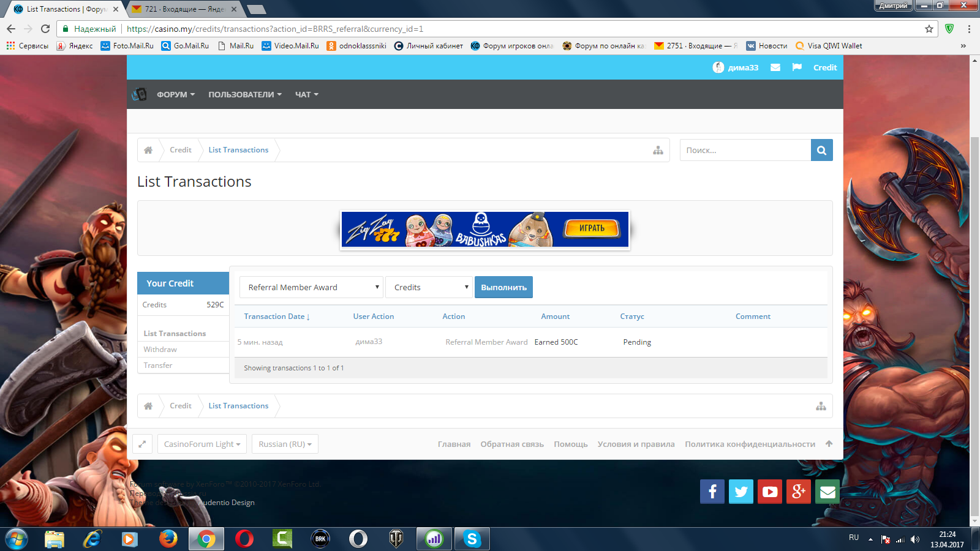980x551 pixels.
Task: Click the Поиск search input field
Action: [x=745, y=150]
